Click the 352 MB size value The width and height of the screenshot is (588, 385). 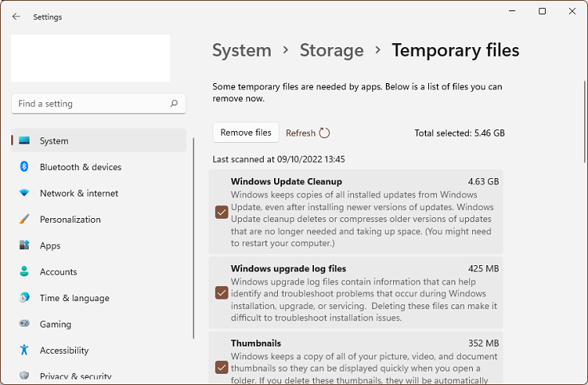(x=483, y=343)
